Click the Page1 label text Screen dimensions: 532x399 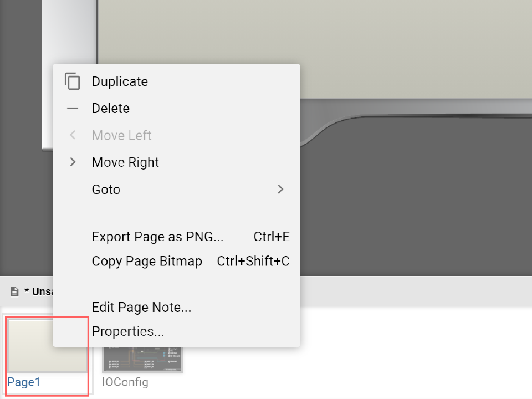(24, 382)
